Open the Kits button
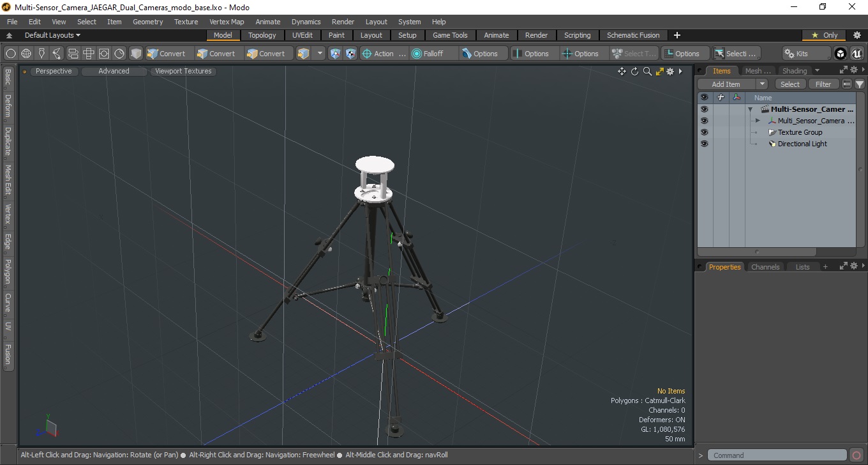The height and width of the screenshot is (465, 868). point(807,54)
